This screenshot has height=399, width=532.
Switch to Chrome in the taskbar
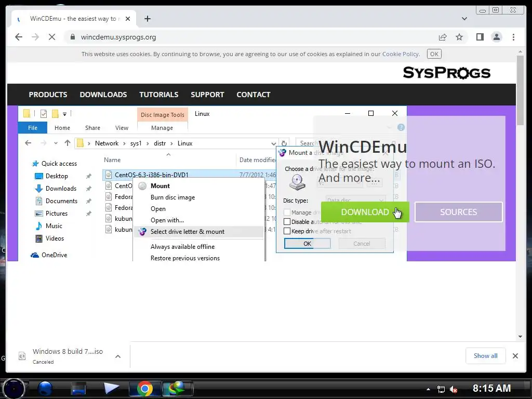tap(145, 389)
